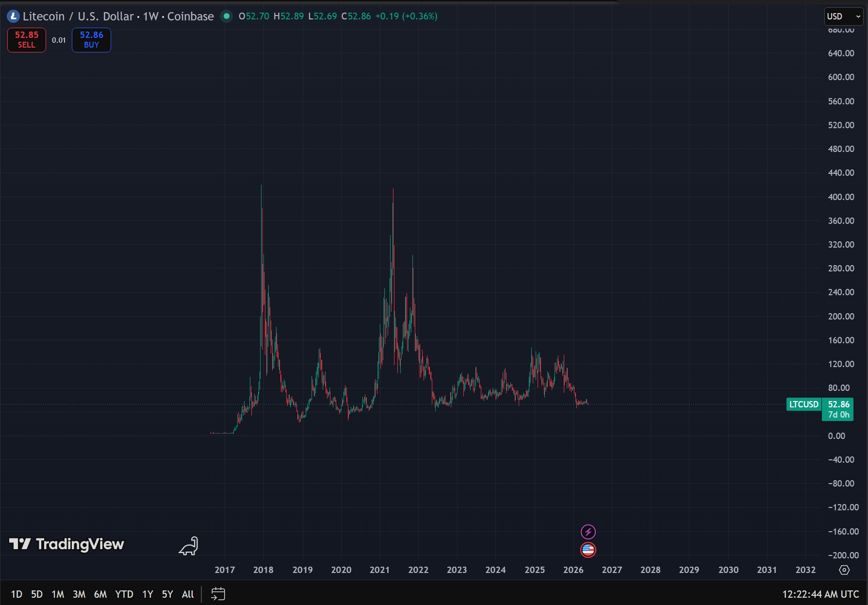Click the US flag economic event icon
Screen dimensions: 868x605
[x=588, y=550]
